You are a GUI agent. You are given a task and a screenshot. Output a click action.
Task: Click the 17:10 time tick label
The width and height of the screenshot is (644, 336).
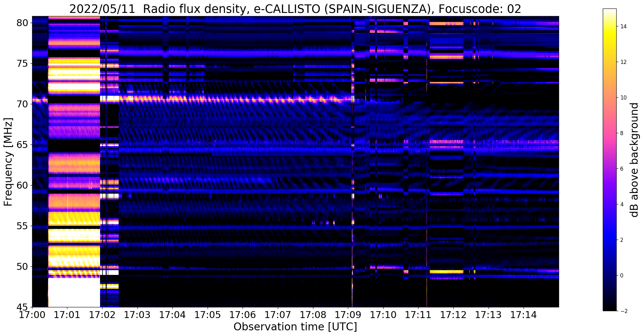383,315
